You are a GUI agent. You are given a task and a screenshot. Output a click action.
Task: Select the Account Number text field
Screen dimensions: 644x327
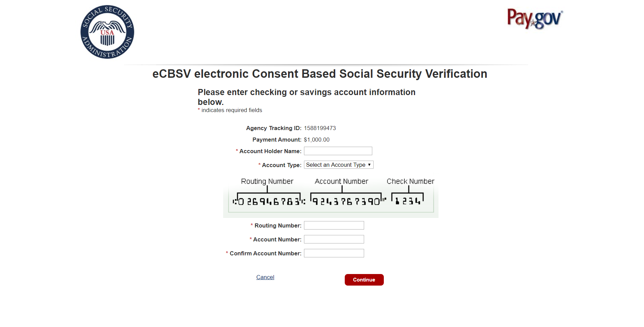334,239
